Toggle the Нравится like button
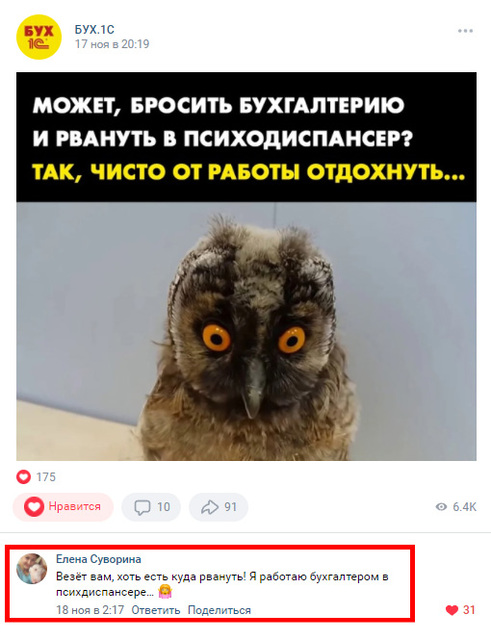The height and width of the screenshot is (640, 491). point(63,507)
